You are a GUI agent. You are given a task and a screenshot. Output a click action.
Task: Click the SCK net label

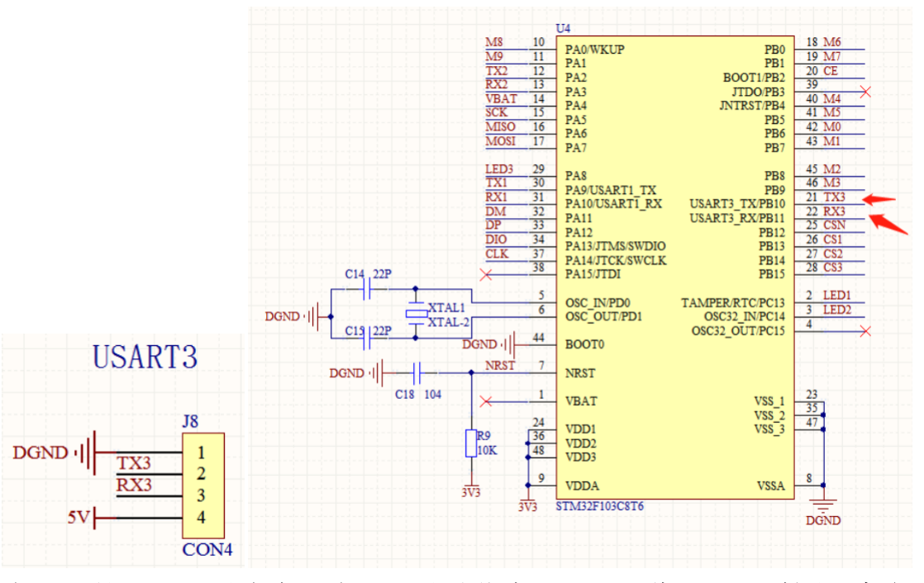coord(496,112)
